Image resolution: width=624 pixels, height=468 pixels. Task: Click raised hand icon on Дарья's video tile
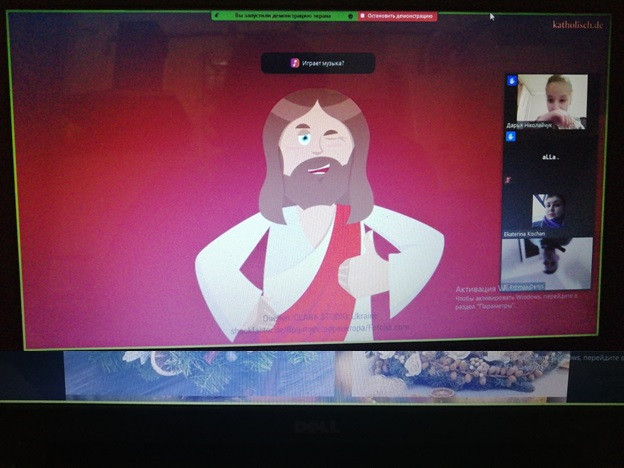(512, 81)
